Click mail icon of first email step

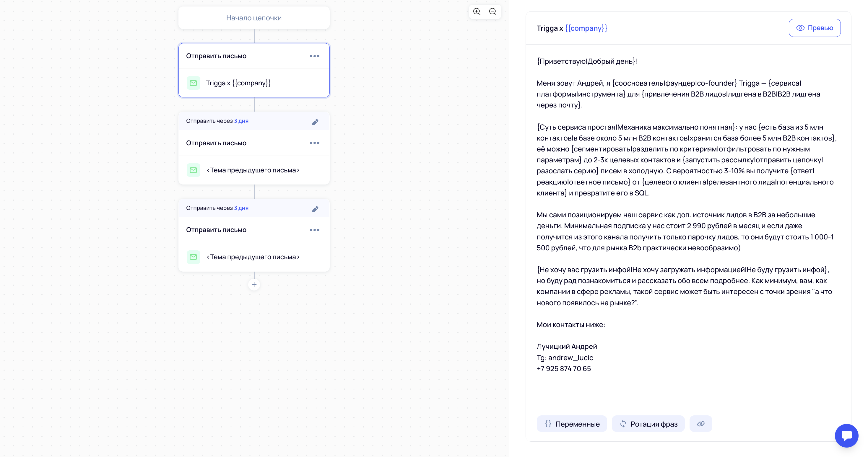[x=194, y=83]
